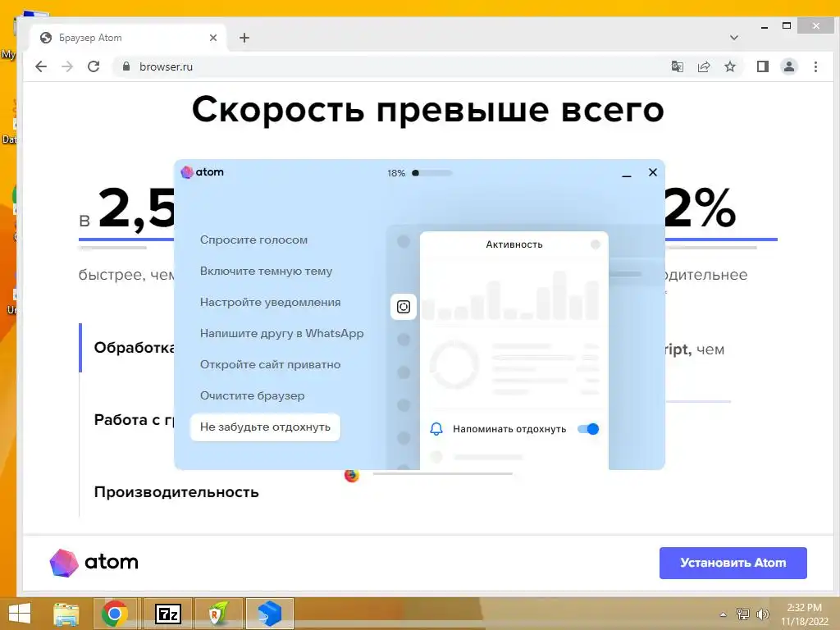Screen dimensions: 840x630
Task: Select Настройте уведомления item
Action: coord(271,302)
